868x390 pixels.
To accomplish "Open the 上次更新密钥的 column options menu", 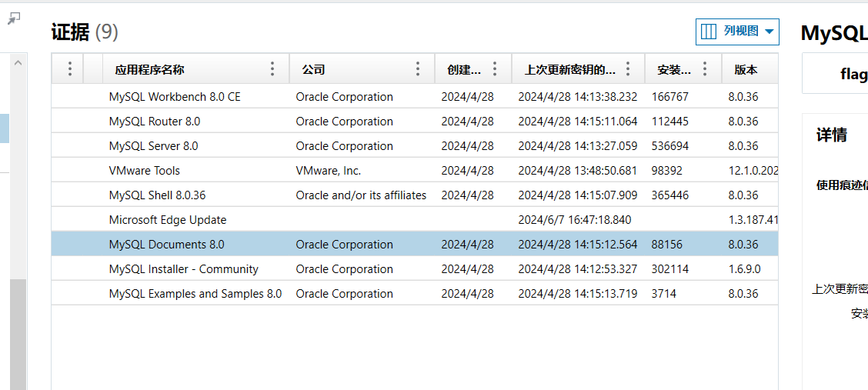I will (628, 68).
